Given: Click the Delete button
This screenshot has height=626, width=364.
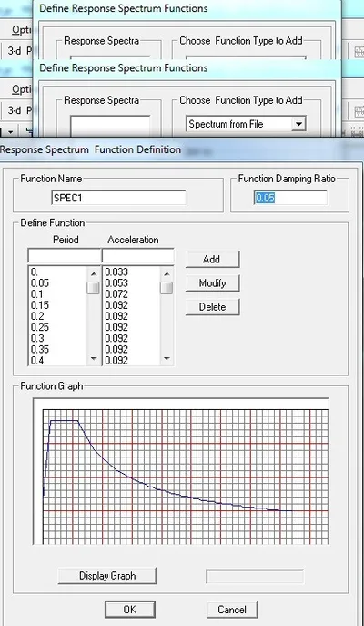Looking at the screenshot, I should pyautogui.click(x=213, y=307).
